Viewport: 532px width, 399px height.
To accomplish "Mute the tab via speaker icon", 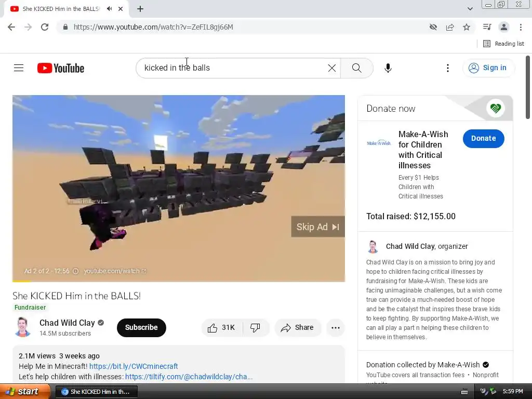I will [109, 9].
